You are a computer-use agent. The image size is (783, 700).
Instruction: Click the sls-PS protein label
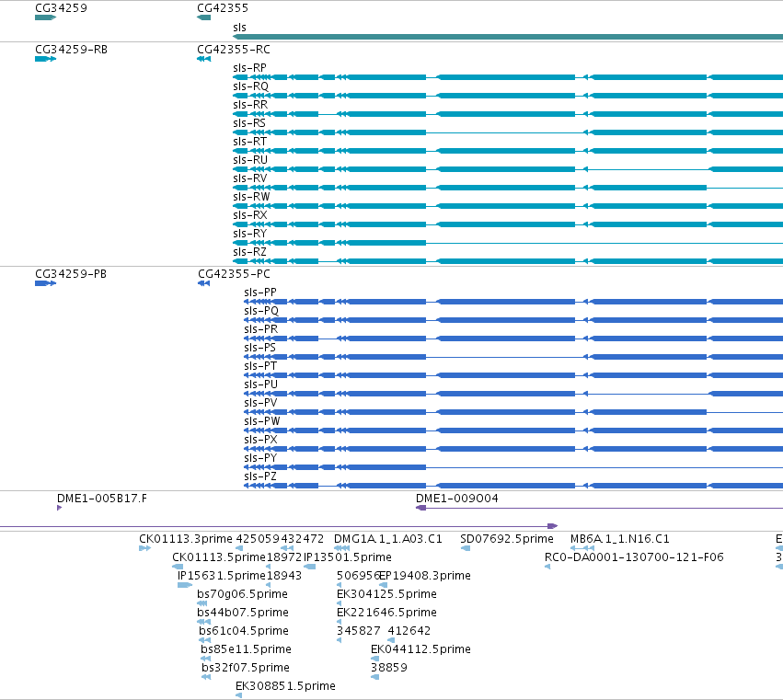click(259, 348)
